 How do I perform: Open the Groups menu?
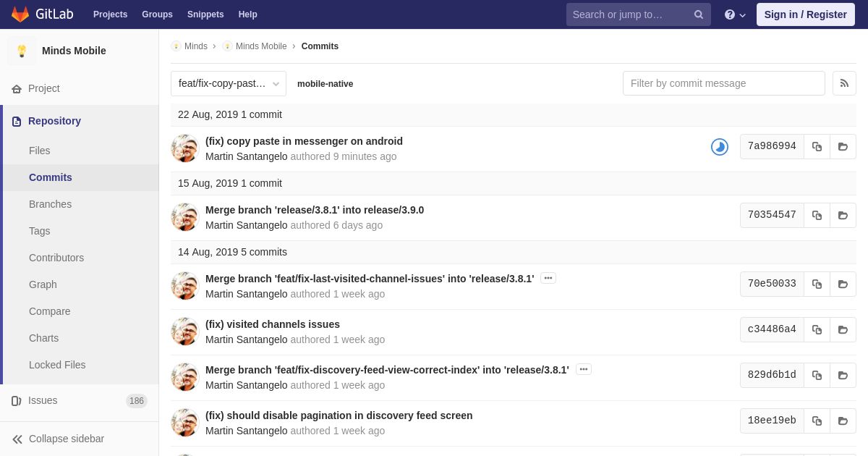157,14
